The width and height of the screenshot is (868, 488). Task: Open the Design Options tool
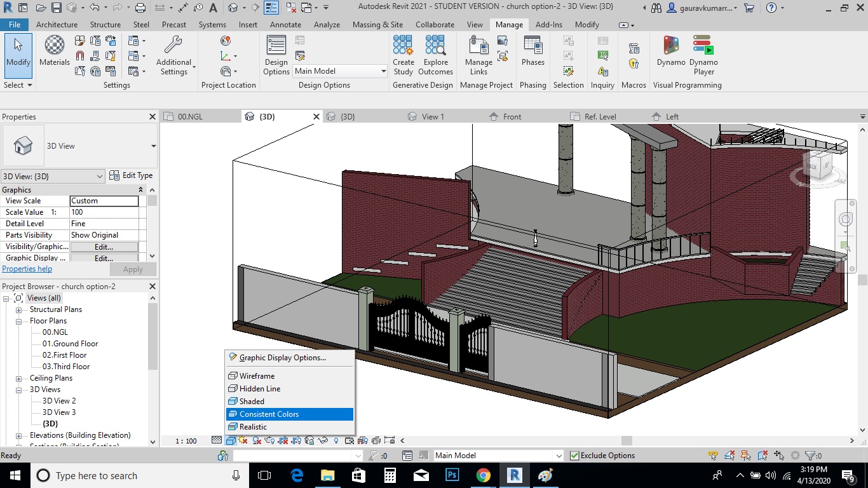(x=276, y=55)
